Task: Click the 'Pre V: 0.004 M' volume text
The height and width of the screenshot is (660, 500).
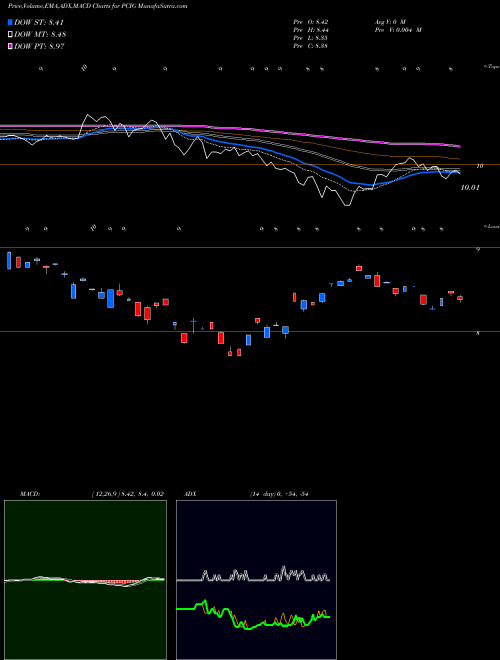Action: click(398, 30)
